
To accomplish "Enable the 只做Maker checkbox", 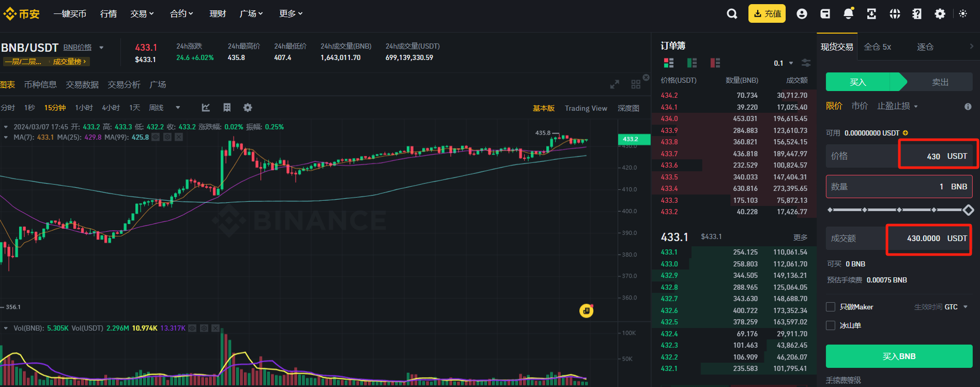I will [x=831, y=307].
